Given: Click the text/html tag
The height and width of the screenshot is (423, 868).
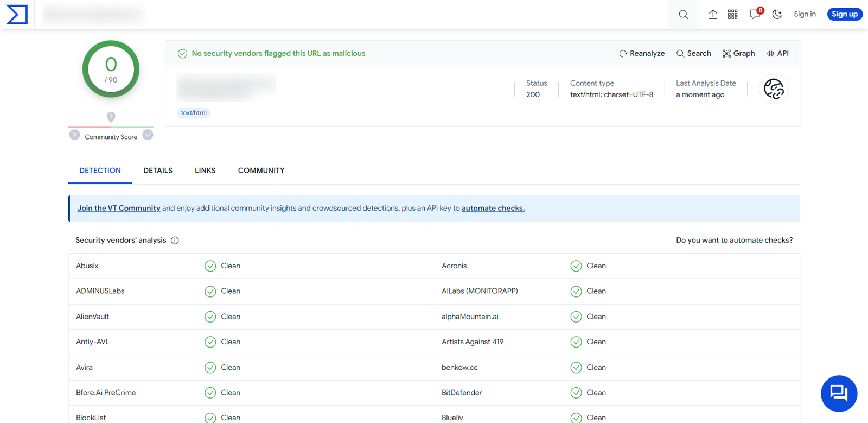Looking at the screenshot, I should tap(194, 113).
